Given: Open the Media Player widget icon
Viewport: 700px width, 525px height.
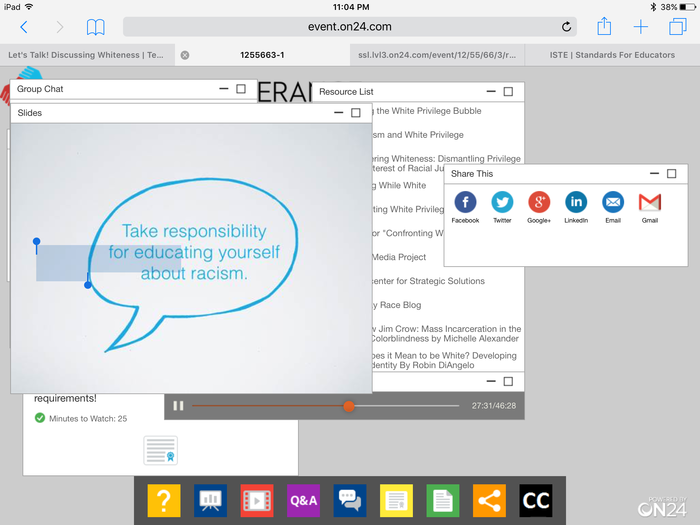Looking at the screenshot, I should click(x=257, y=500).
